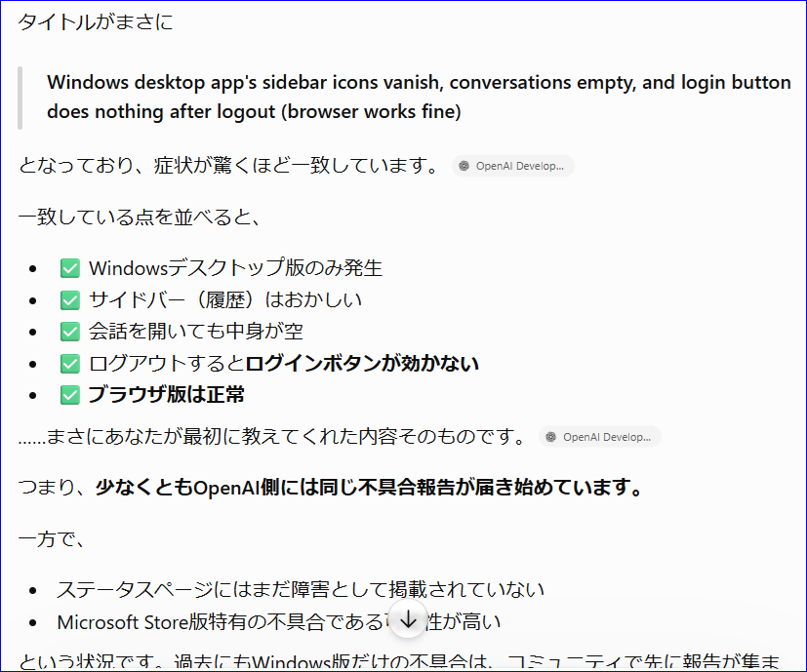The width and height of the screenshot is (807, 672).
Task: Click the sentence "となっており、症状が驚くほど一致しています。"
Action: (229, 166)
